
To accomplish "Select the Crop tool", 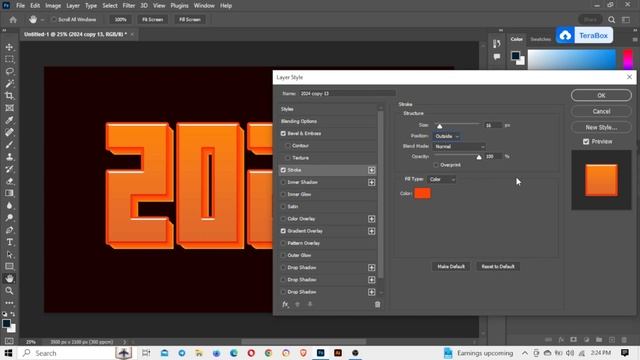I will [x=9, y=96].
